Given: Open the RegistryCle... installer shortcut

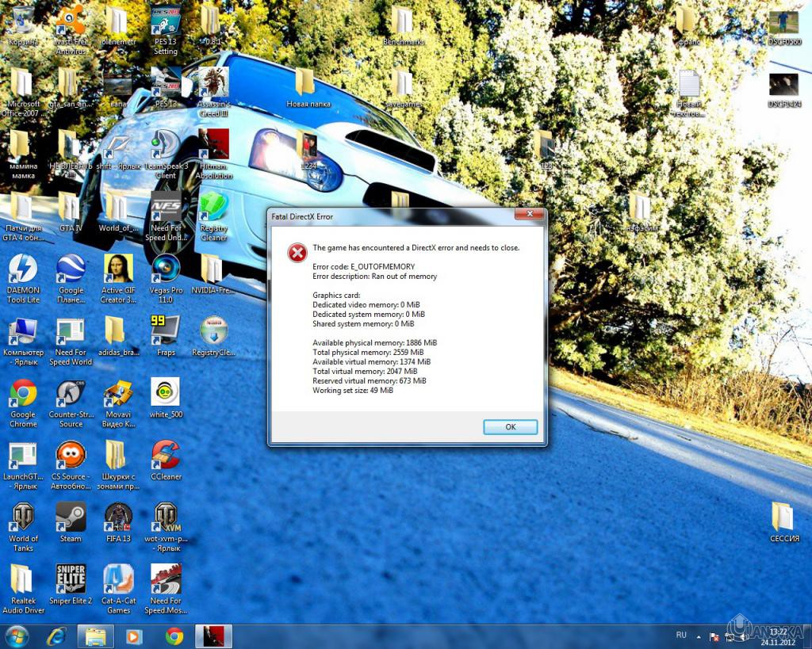Looking at the screenshot, I should click(x=213, y=335).
